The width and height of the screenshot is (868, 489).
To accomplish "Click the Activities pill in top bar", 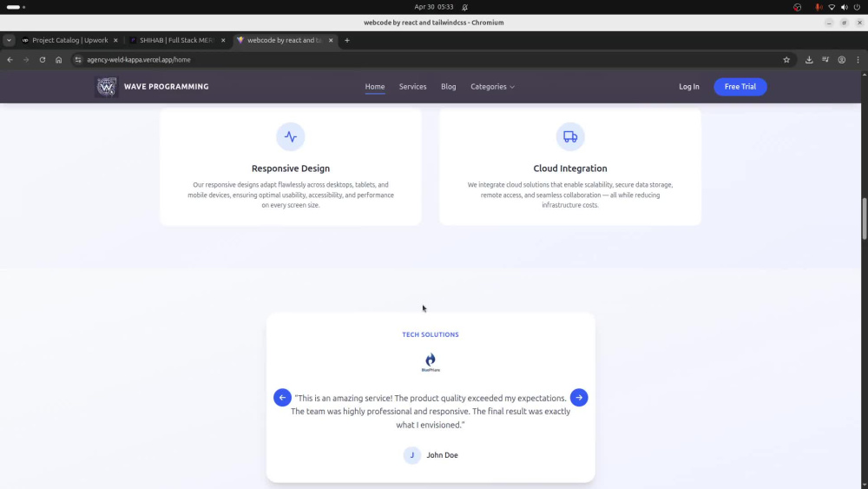I will coord(16,7).
